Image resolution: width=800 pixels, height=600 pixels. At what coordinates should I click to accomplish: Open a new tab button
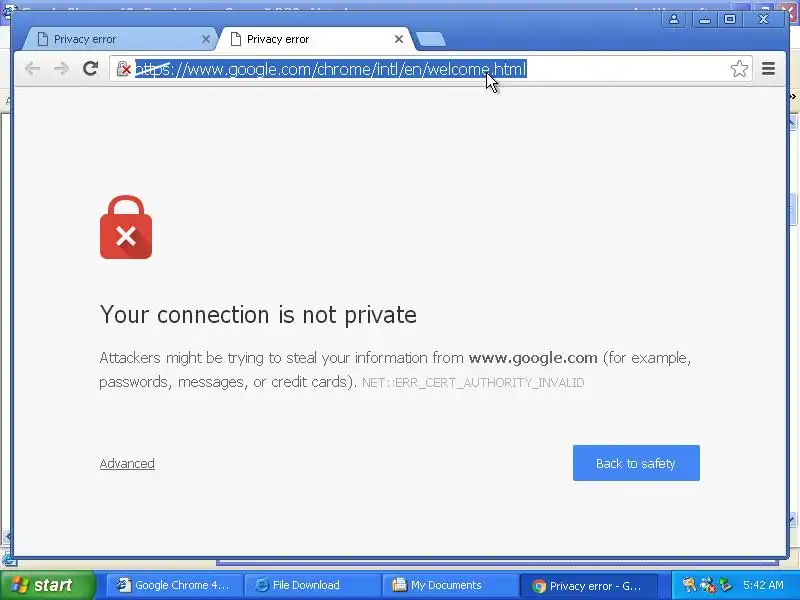[431, 39]
